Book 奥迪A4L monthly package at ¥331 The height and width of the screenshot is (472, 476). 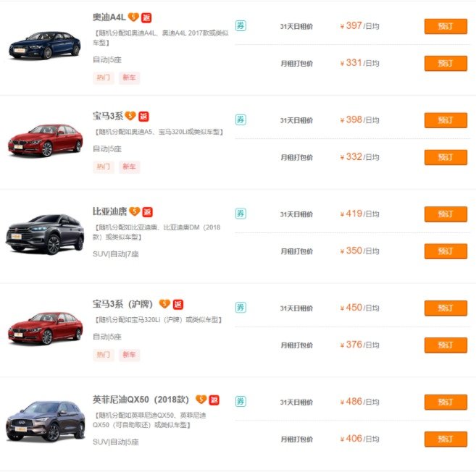pyautogui.click(x=446, y=64)
